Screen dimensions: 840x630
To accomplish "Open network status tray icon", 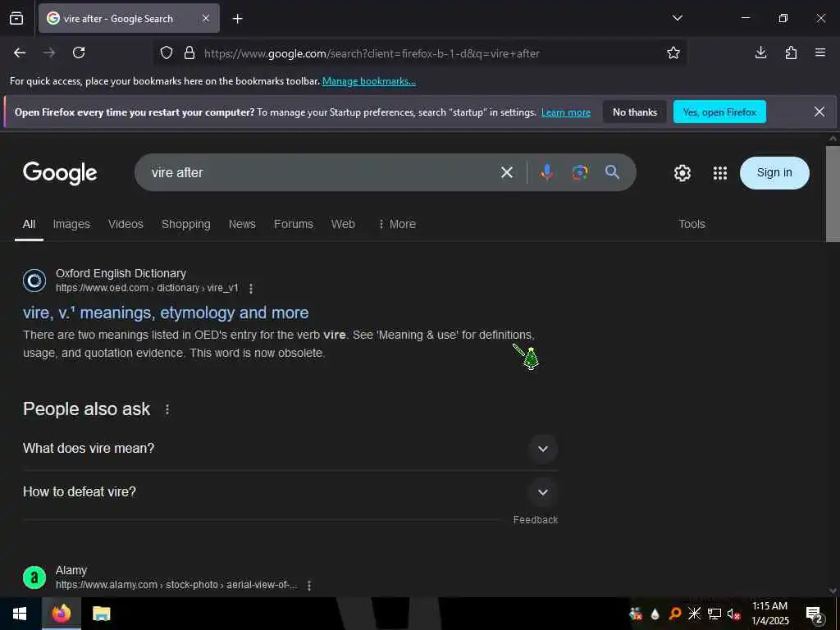I will tap(714, 614).
